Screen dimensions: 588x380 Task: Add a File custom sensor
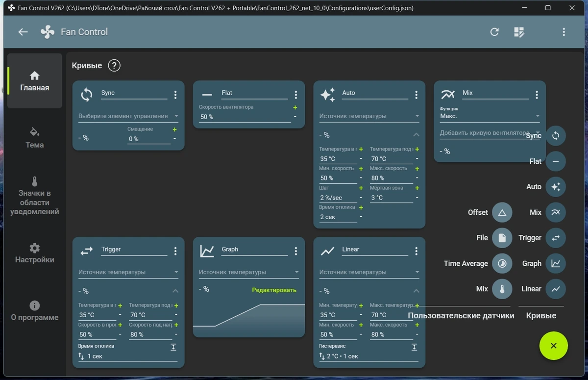tap(502, 238)
